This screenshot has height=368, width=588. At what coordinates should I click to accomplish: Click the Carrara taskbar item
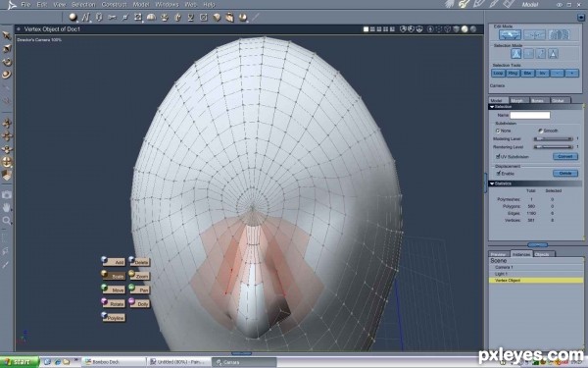[244, 362]
